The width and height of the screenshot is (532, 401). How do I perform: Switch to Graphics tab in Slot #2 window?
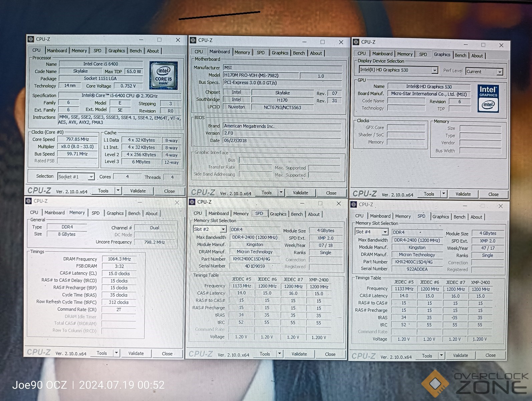pyautogui.click(x=278, y=214)
